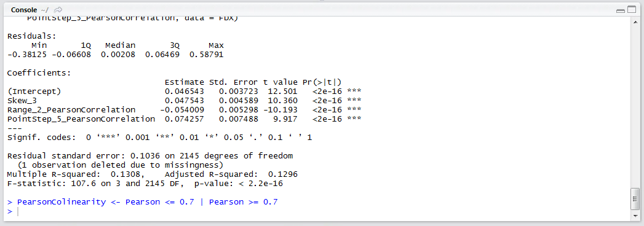
Task: Click the residual Max value 0.58791
Action: [x=207, y=55]
